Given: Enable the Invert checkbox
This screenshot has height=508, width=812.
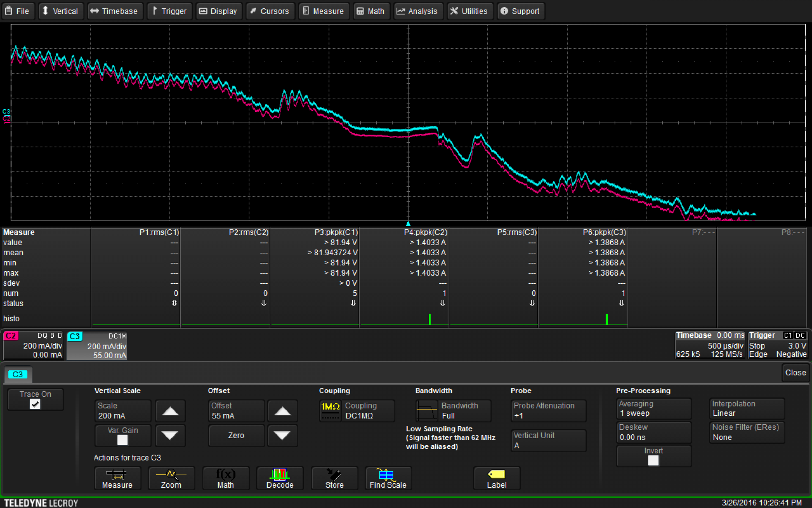Looking at the screenshot, I should pyautogui.click(x=653, y=460).
